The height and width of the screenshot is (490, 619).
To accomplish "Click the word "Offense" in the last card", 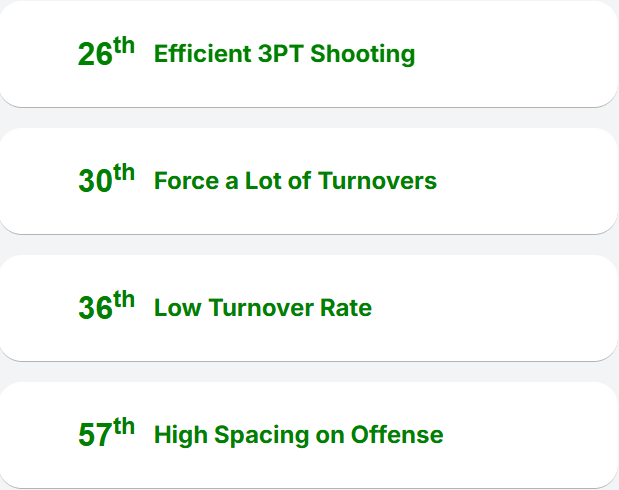I will coord(396,435).
